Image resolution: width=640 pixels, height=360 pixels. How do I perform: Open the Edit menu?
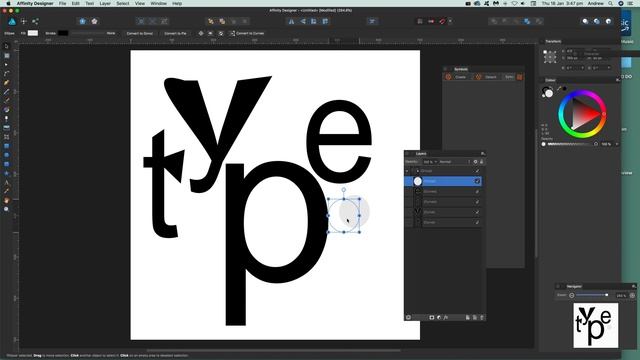[x=76, y=3]
